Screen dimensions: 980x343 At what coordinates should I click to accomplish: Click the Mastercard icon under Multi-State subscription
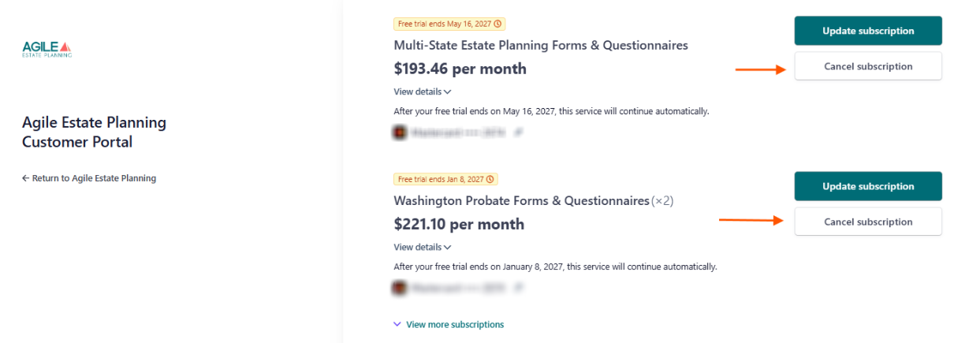pos(400,132)
